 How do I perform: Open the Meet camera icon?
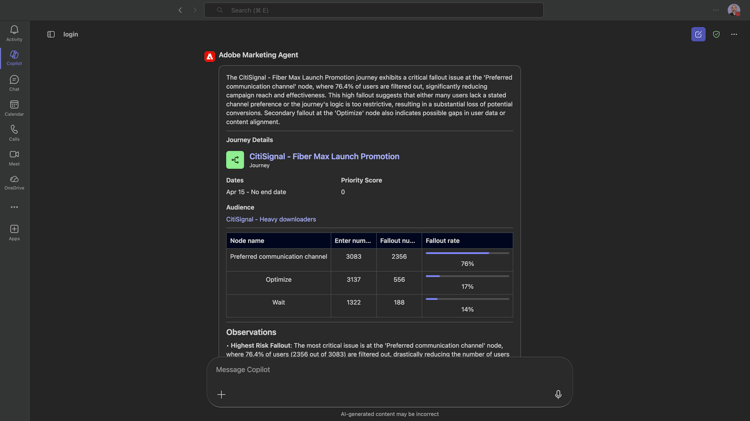click(x=14, y=157)
